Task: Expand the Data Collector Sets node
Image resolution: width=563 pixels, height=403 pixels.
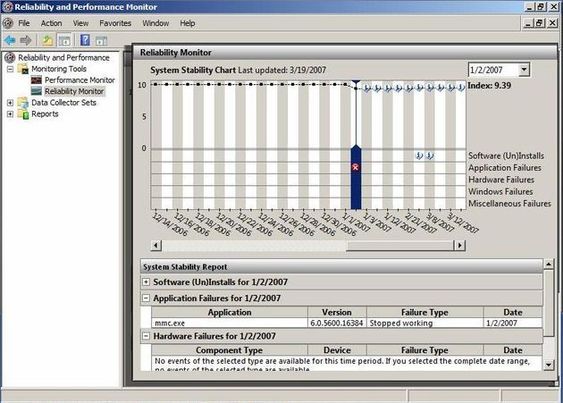Action: pyautogui.click(x=10, y=103)
